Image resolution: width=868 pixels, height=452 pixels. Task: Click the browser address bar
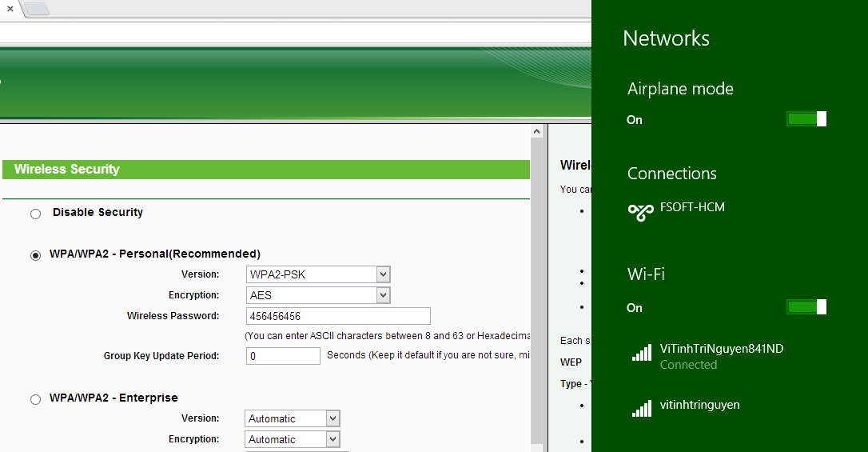pyautogui.click(x=296, y=32)
